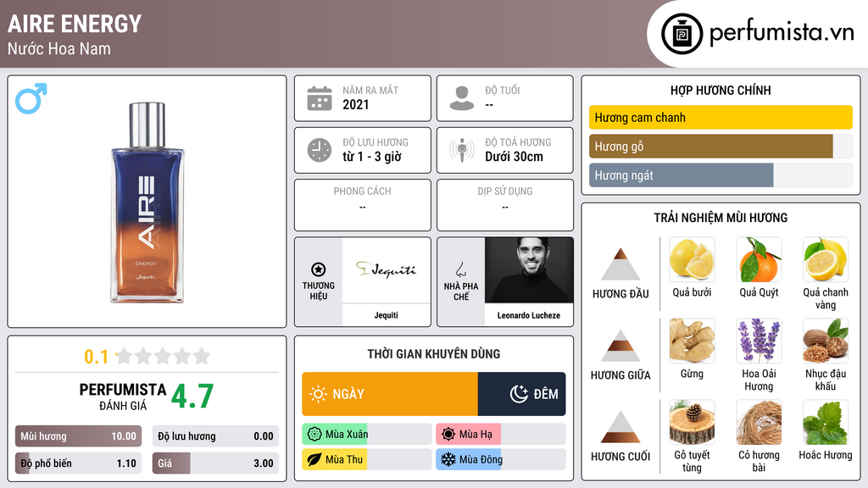Click the summer sun season icon
The height and width of the screenshot is (488, 868).
448,435
